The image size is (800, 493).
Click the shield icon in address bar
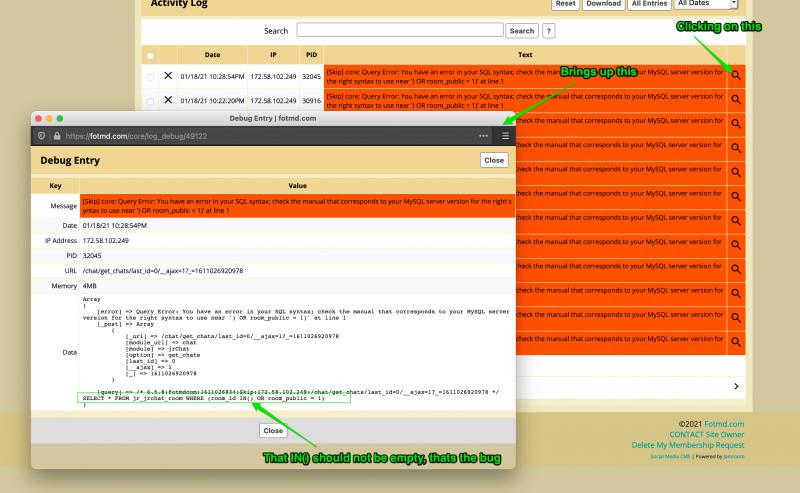click(41, 135)
